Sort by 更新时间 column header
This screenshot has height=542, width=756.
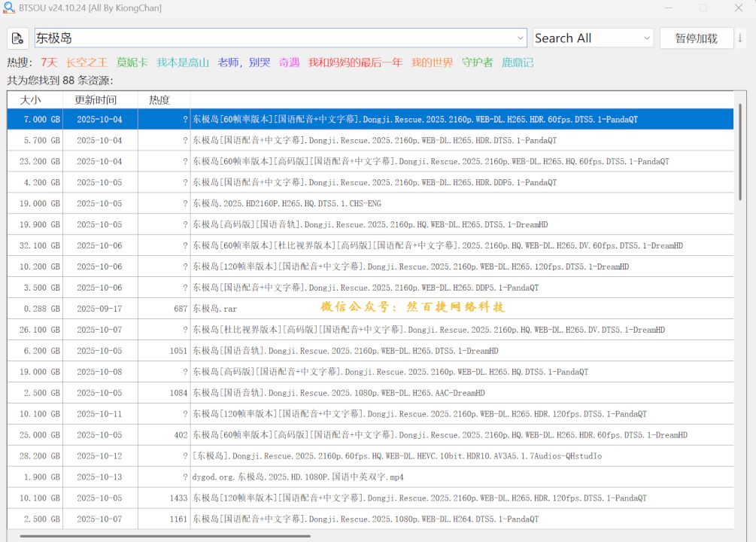(96, 99)
